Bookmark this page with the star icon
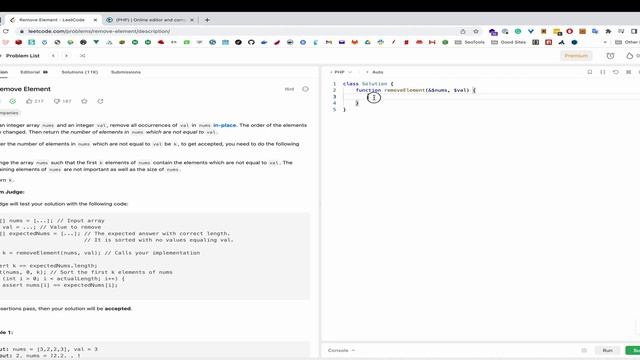 (476, 31)
